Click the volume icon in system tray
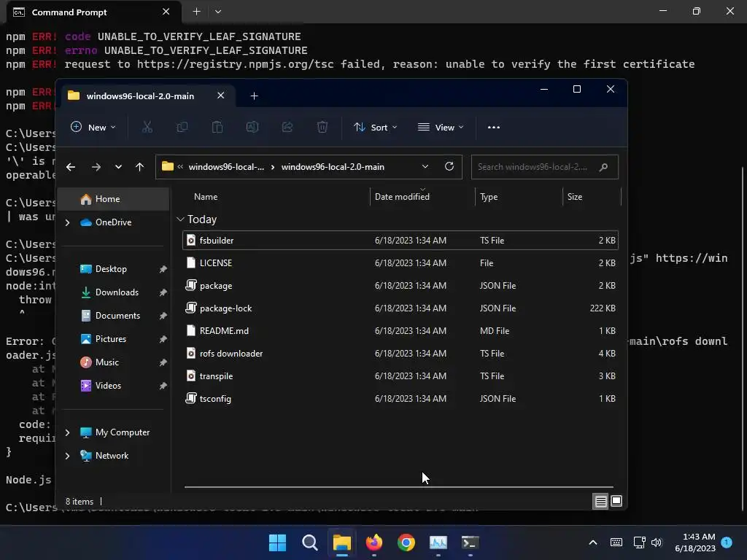The width and height of the screenshot is (747, 560). pyautogui.click(x=657, y=542)
